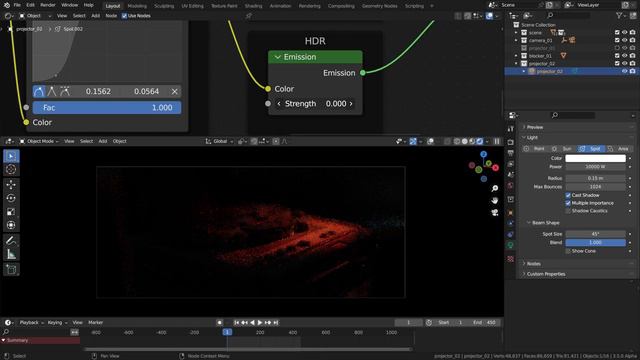Hide camera_01 collection with eye icon
Screen dimensions: 640x360
(624, 40)
